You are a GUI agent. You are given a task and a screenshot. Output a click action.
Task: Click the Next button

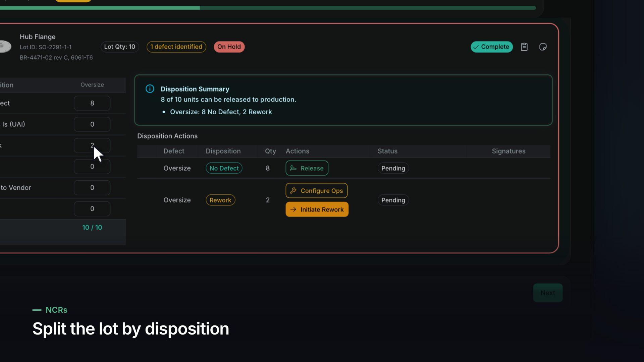pyautogui.click(x=547, y=293)
